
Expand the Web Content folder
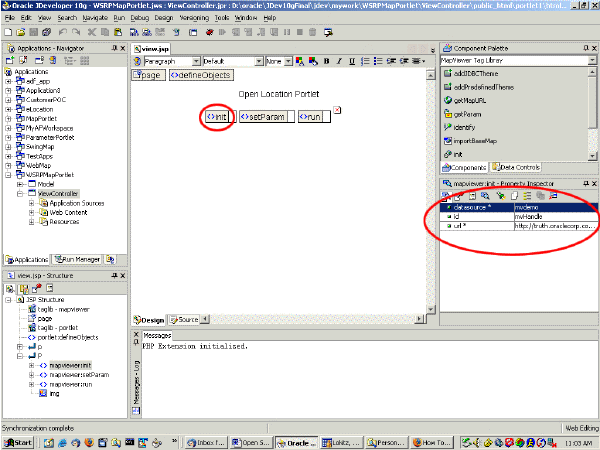coord(31,212)
